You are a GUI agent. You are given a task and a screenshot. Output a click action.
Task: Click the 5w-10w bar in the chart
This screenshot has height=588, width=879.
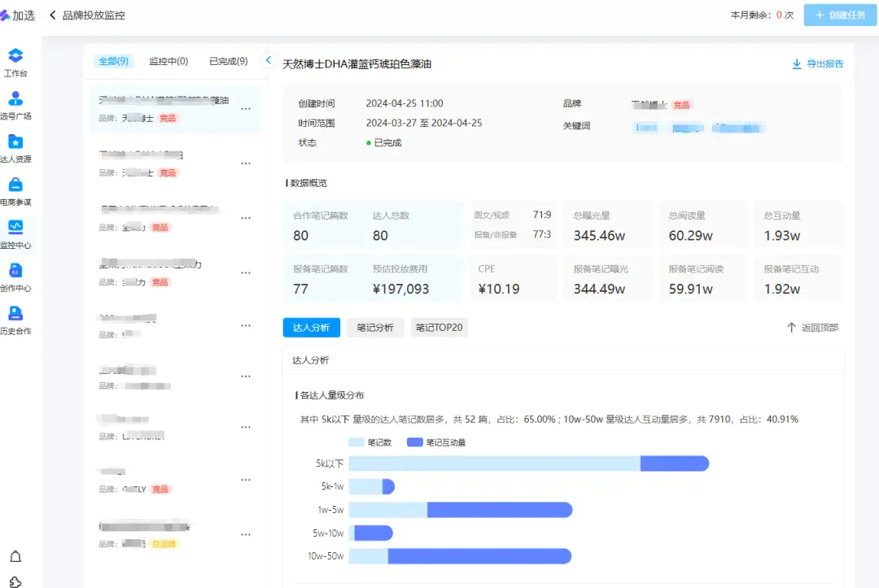(371, 534)
